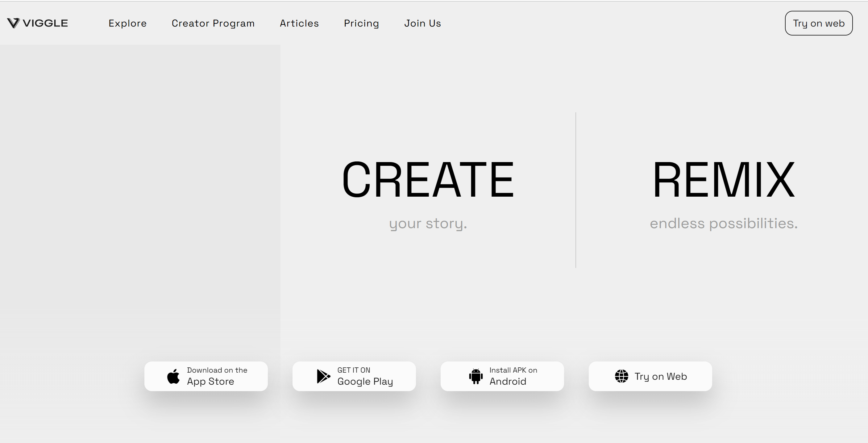Click the globe icon for web
868x443 pixels.
click(x=621, y=376)
